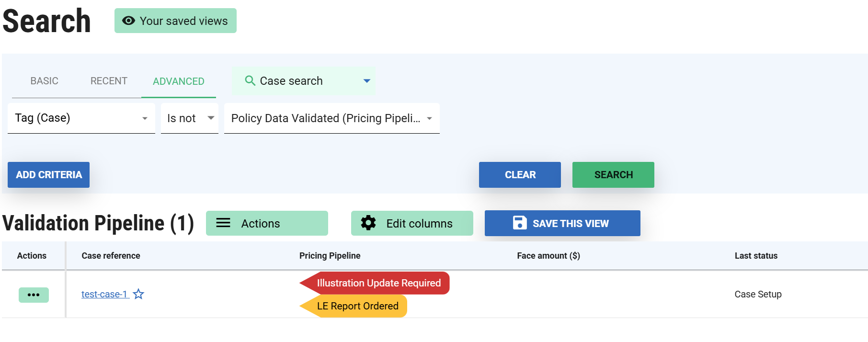868x342 pixels.
Task: Expand the Case search type dropdown
Action: point(366,81)
